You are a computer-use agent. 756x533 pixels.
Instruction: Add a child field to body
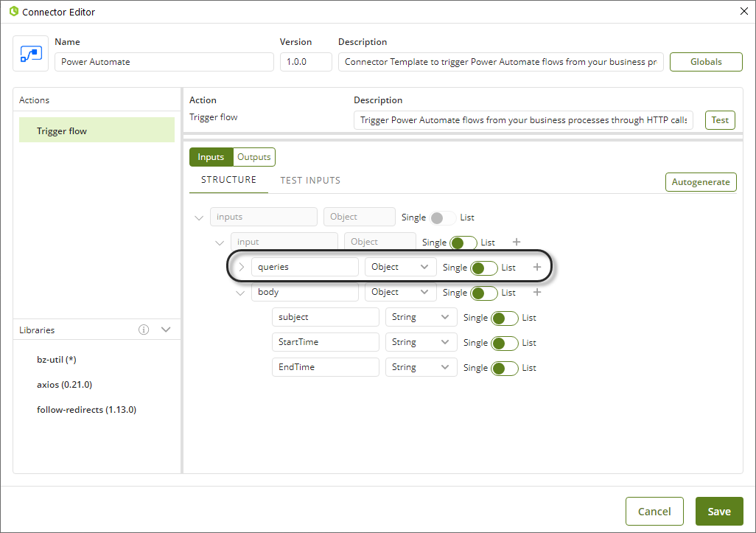pyautogui.click(x=537, y=292)
